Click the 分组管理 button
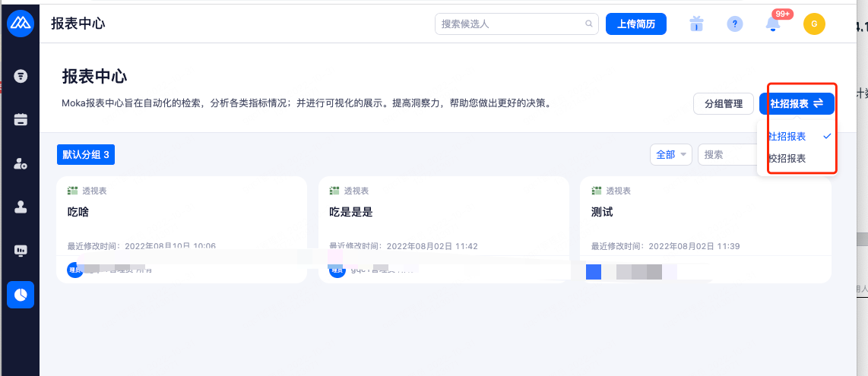 pos(723,104)
